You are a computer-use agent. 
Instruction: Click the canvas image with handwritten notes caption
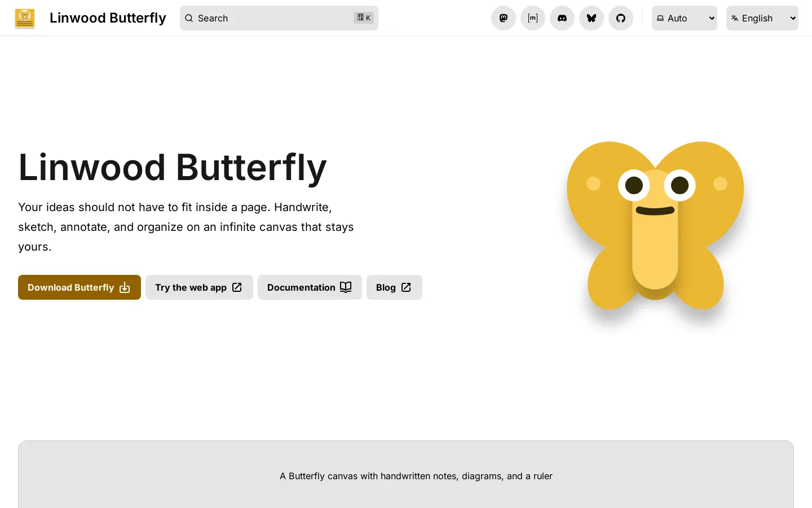[406, 475]
